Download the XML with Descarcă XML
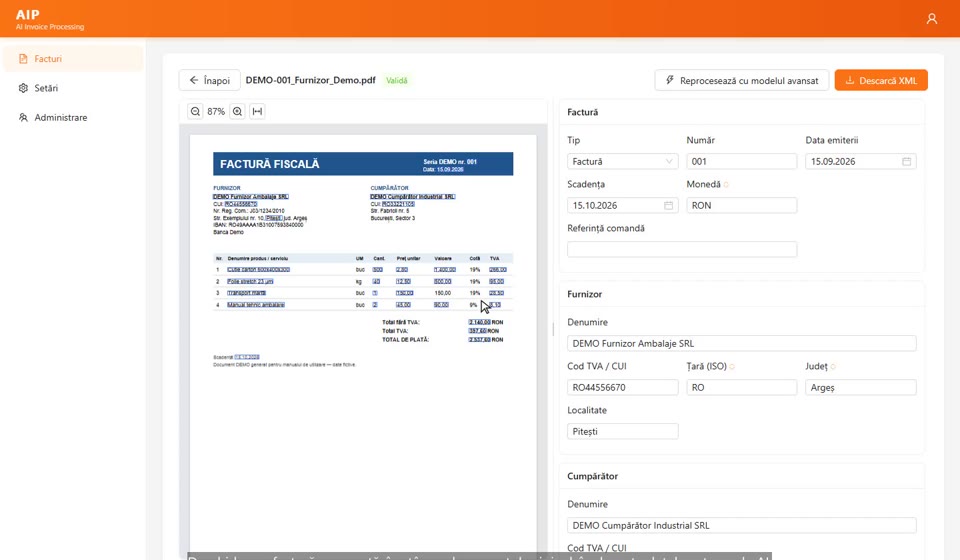This screenshot has height=560, width=960. click(x=881, y=80)
